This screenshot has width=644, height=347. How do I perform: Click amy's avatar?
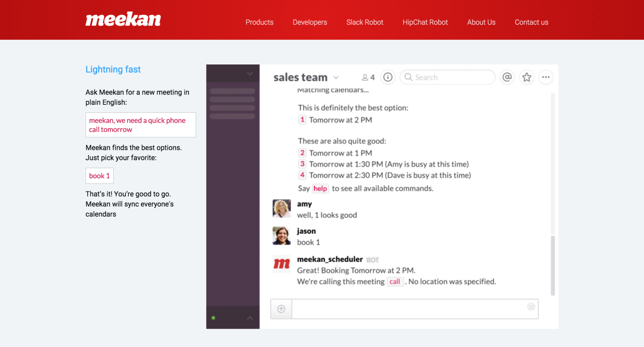(282, 209)
